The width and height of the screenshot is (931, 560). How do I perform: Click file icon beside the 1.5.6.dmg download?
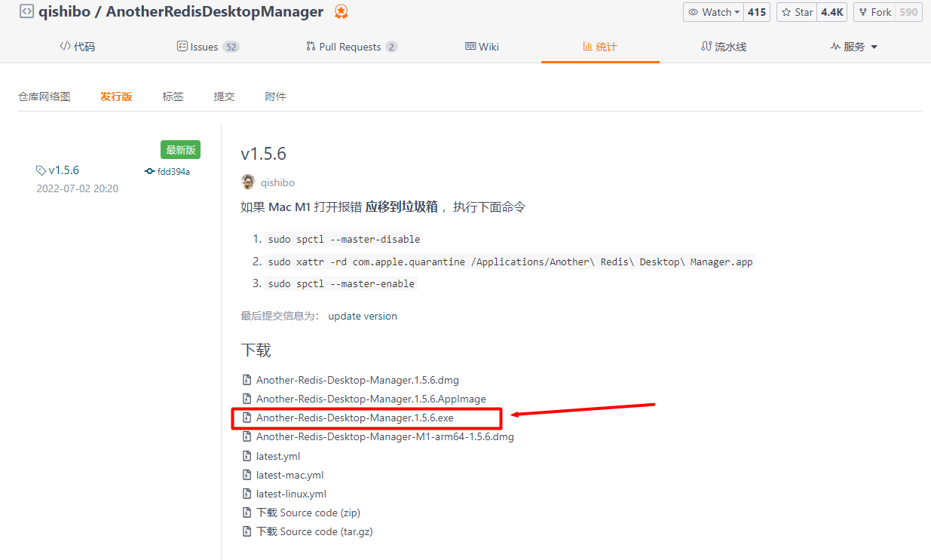(247, 380)
